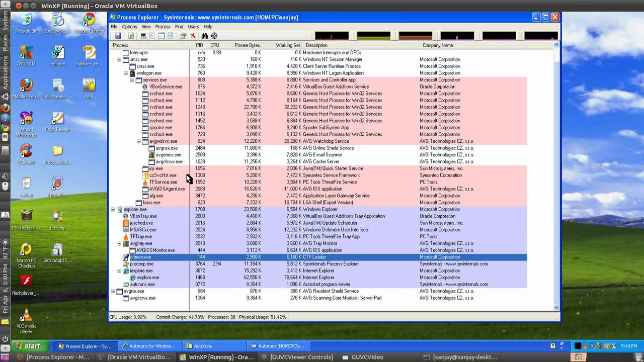This screenshot has height=362, width=644.
Task: Open the Find menu
Action: point(179,27)
